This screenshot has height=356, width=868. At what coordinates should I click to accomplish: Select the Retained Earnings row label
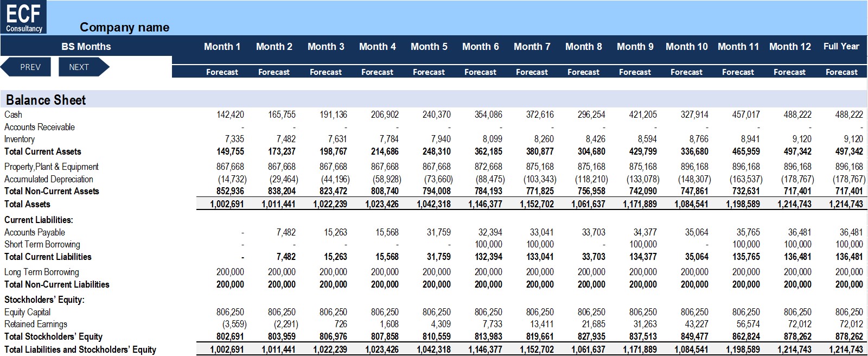35,324
